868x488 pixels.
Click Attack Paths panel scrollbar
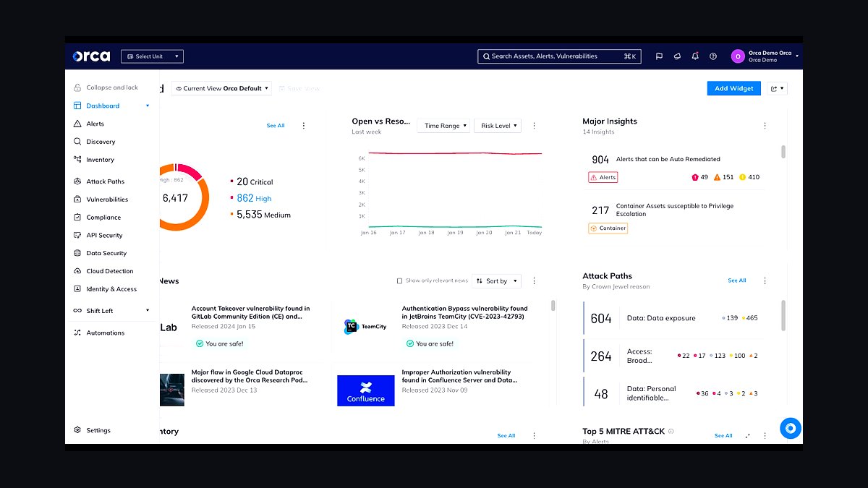[783, 315]
